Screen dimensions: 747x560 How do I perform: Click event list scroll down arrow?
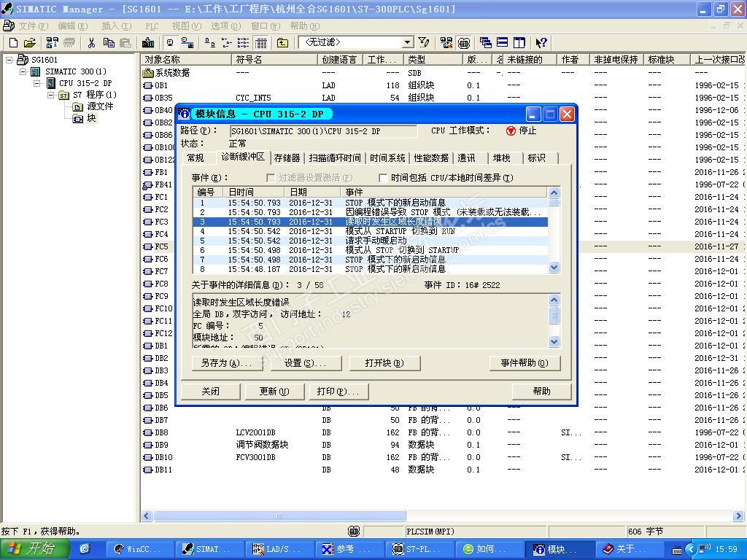554,268
